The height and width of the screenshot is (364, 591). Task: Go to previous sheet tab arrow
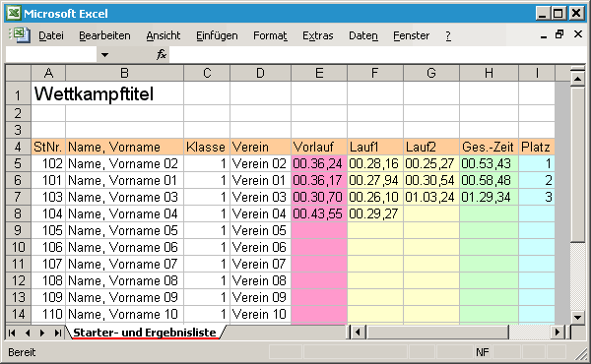point(28,333)
